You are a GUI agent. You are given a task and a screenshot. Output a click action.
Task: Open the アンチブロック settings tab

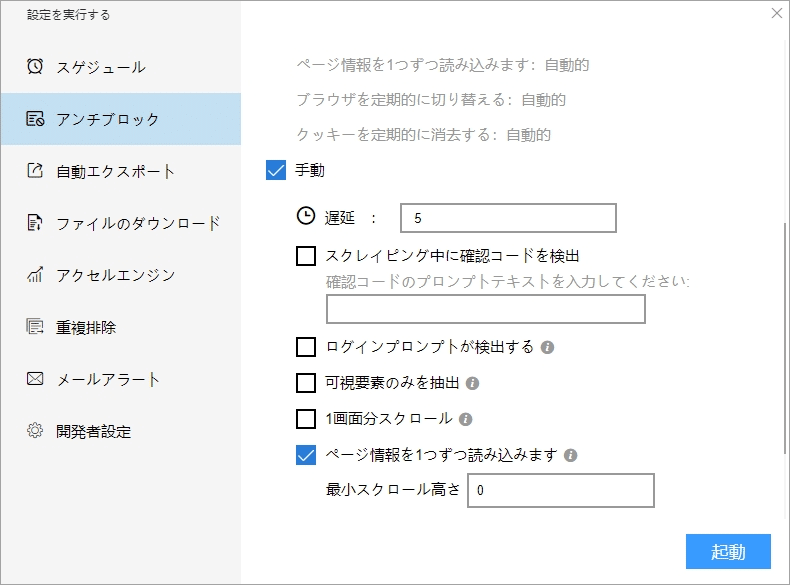pos(107,119)
